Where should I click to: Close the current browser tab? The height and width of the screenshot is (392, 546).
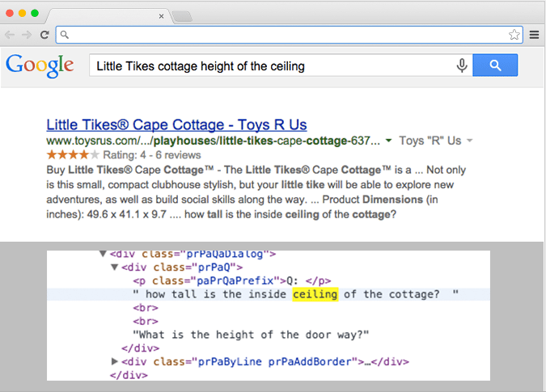[161, 16]
